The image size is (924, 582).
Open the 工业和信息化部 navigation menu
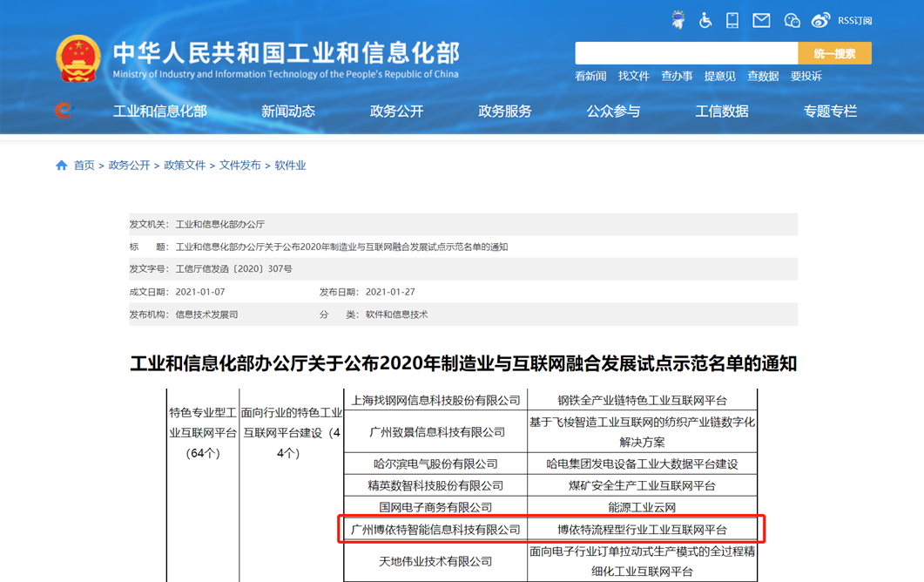pyautogui.click(x=159, y=111)
